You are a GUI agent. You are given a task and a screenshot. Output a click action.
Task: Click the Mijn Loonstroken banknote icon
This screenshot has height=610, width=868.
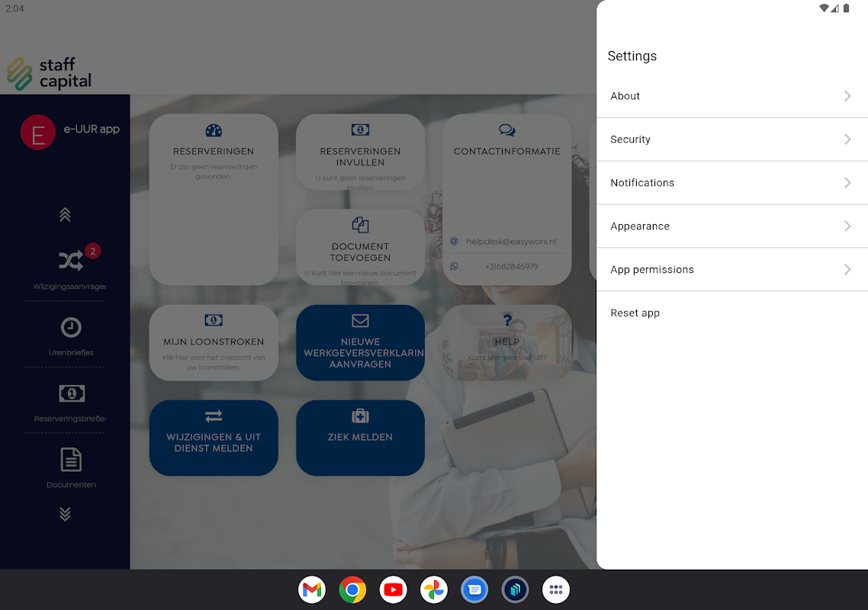(214, 320)
